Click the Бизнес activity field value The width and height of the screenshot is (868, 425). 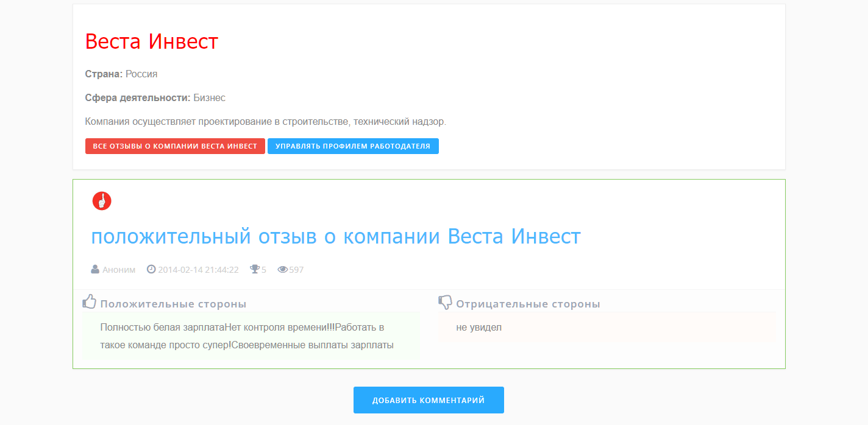coord(209,98)
